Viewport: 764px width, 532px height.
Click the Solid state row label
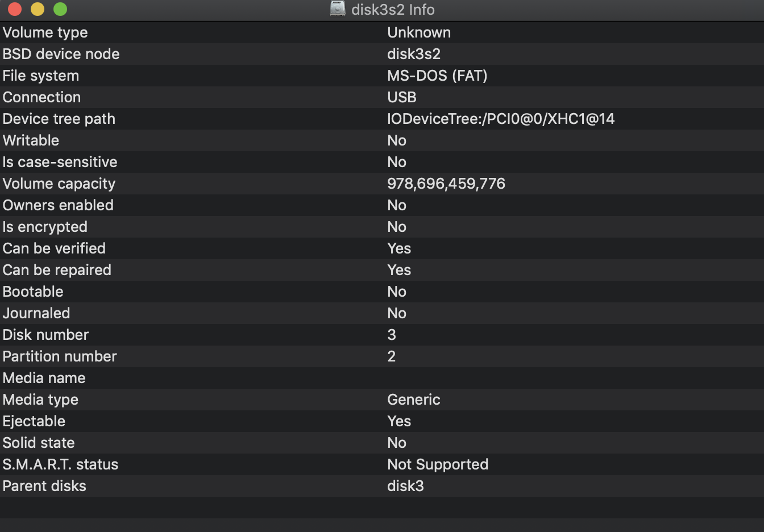pos(39,443)
